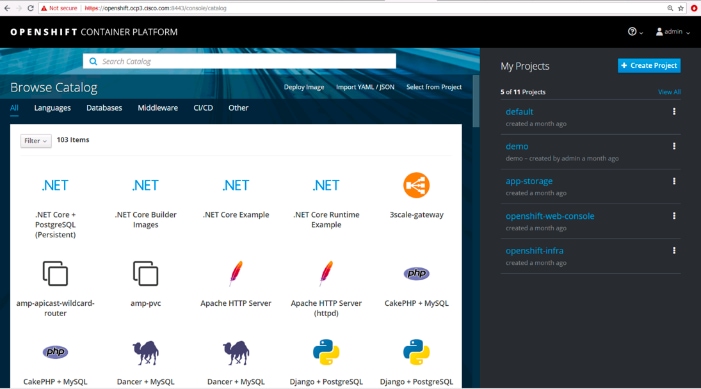Click the Not secure warning icon
Image resolution: width=701 pixels, height=389 pixels.
(44, 8)
